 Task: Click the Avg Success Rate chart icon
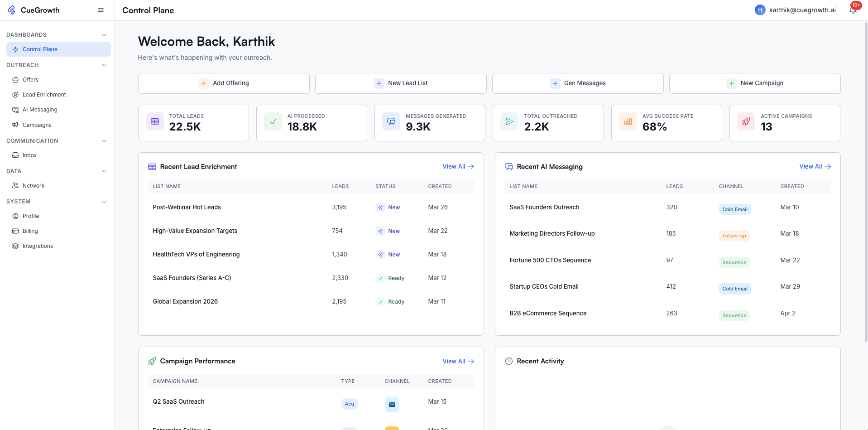(628, 122)
